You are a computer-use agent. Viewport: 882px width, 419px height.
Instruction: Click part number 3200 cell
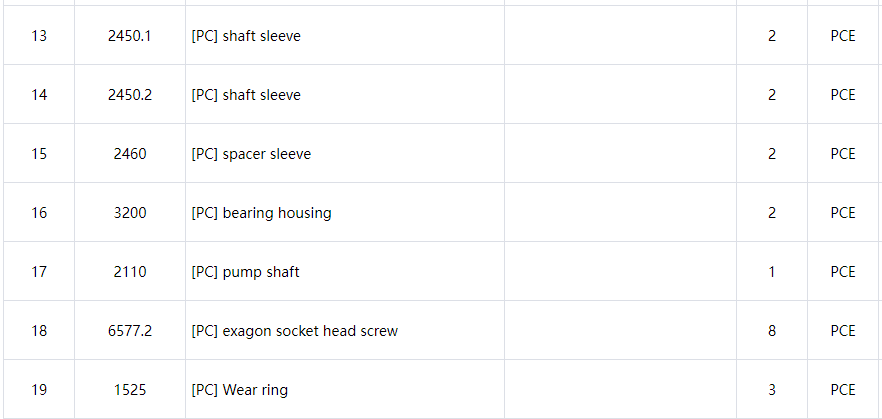130,213
